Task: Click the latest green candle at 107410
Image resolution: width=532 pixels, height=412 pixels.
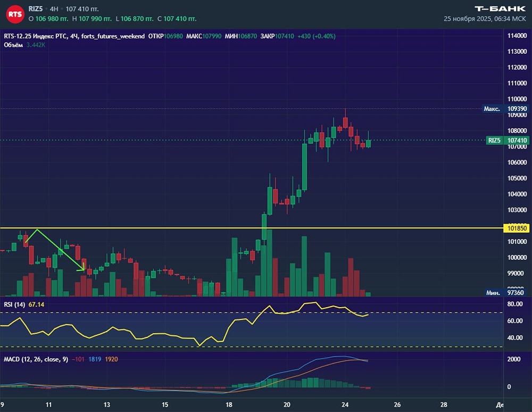Action: click(368, 143)
